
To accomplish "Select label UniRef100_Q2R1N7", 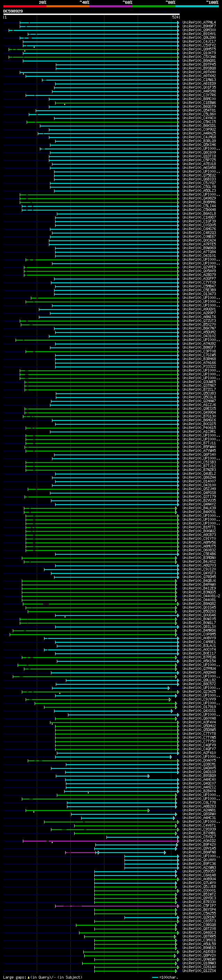I will click(x=199, y=917).
